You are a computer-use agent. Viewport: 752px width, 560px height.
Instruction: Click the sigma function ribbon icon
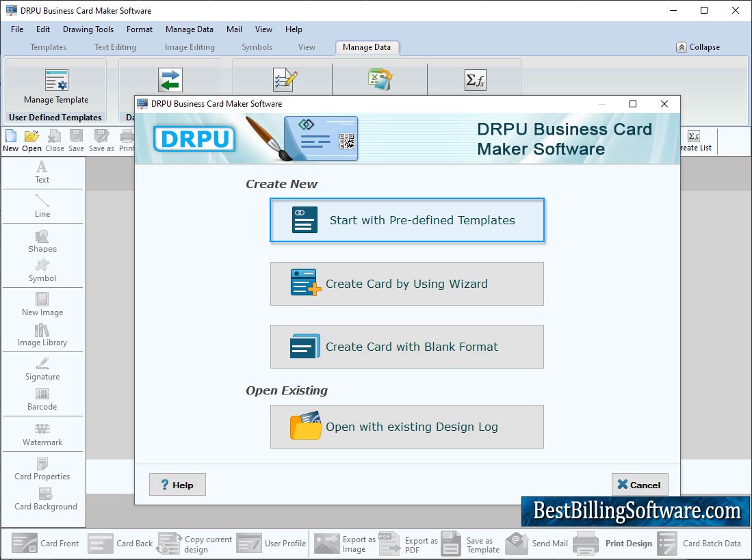pos(476,79)
